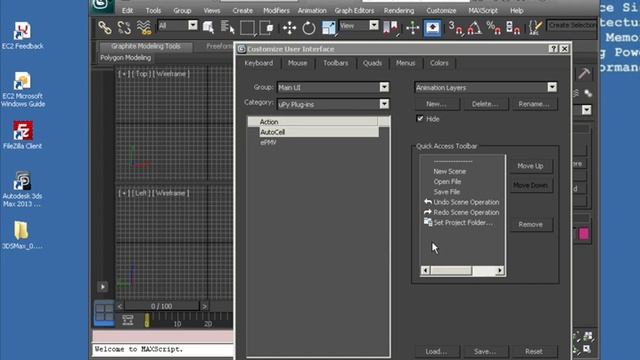Select Set Project Folder... list entry
The width and height of the screenshot is (640, 360).
(x=458, y=222)
